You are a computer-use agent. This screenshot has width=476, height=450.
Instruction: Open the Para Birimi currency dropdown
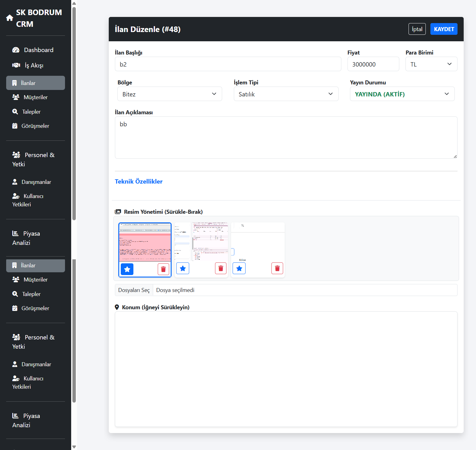click(x=431, y=64)
